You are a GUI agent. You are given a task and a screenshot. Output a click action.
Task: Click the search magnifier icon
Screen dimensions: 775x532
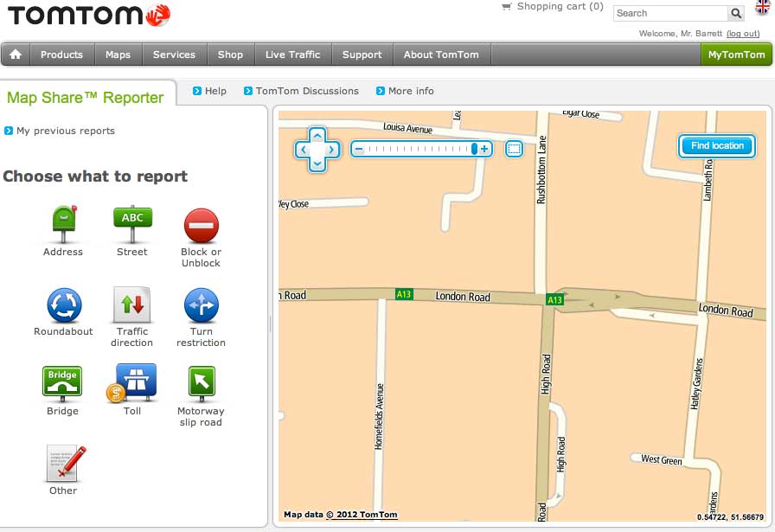pyautogui.click(x=736, y=13)
